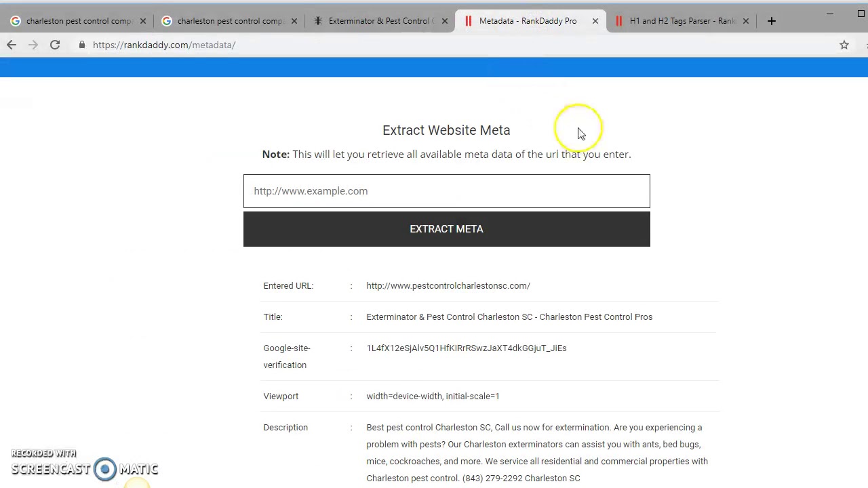Image resolution: width=868 pixels, height=488 pixels.
Task: Click the Description text paragraph
Action: [x=537, y=453]
